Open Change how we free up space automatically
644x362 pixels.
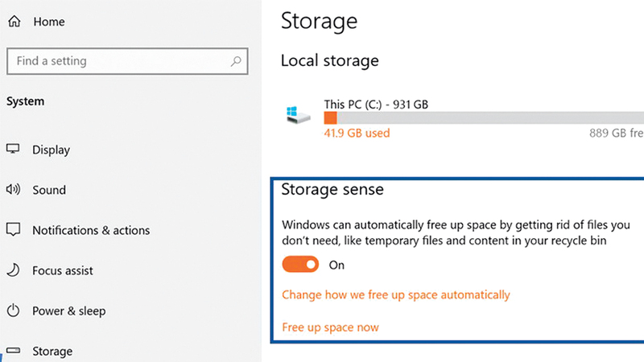tap(395, 295)
